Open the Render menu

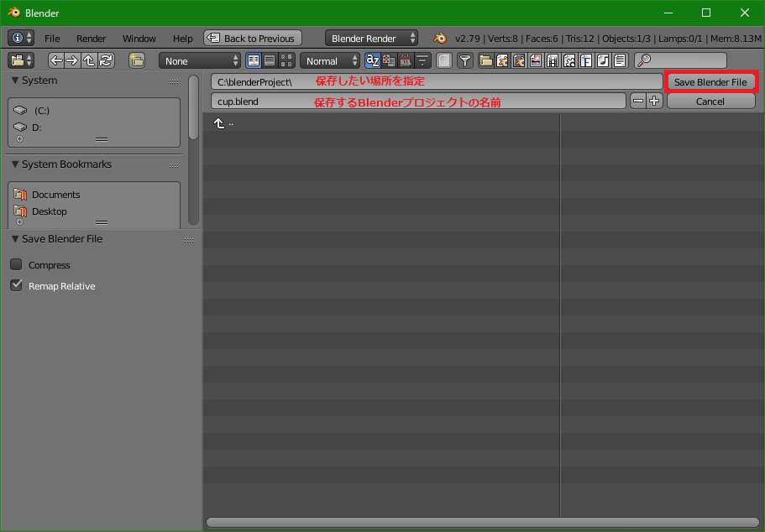pos(92,39)
